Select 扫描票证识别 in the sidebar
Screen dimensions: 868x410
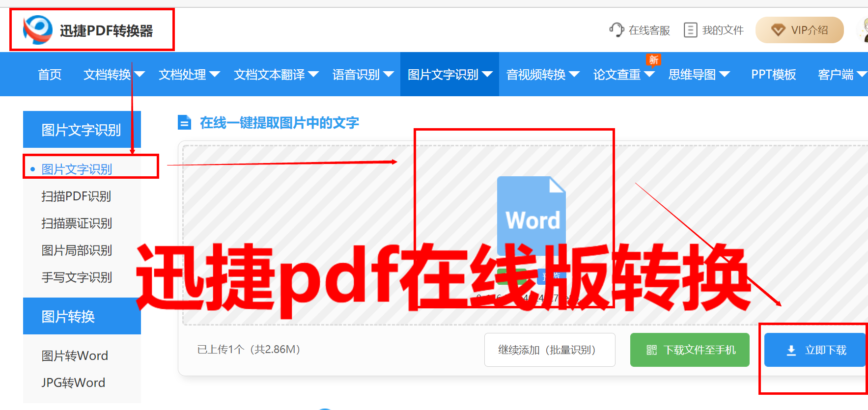coord(77,223)
